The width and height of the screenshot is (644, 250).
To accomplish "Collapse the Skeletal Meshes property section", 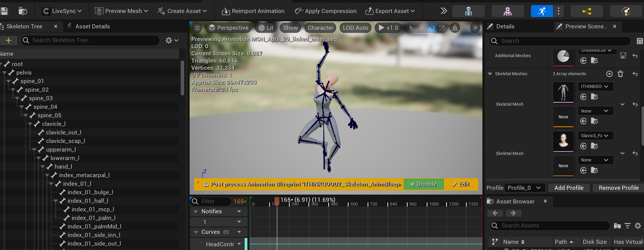I will [490, 74].
